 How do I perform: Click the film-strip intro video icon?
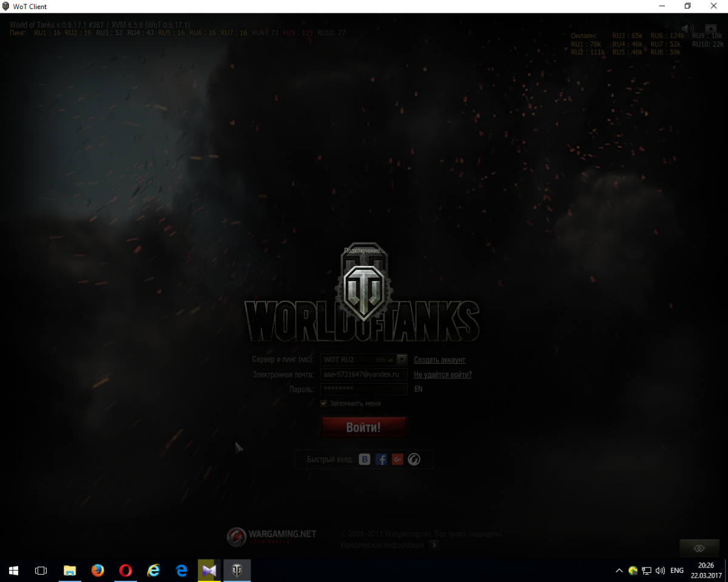coord(710,28)
